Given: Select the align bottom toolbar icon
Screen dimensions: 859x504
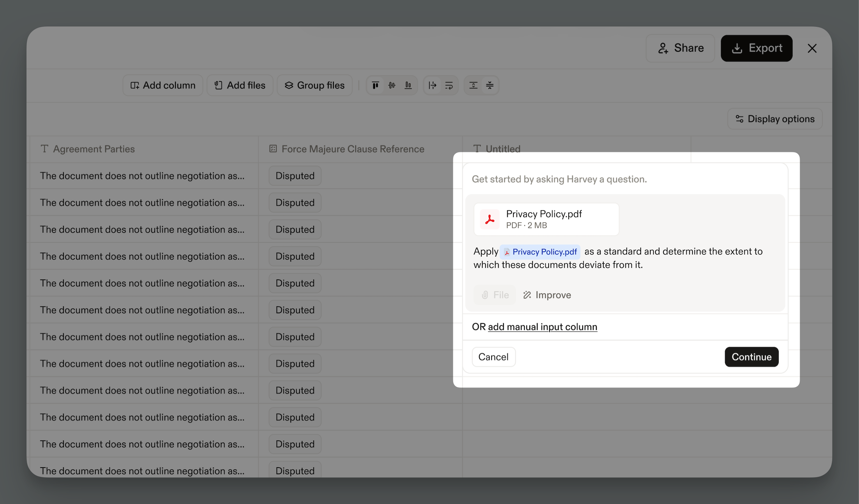Looking at the screenshot, I should coord(408,85).
